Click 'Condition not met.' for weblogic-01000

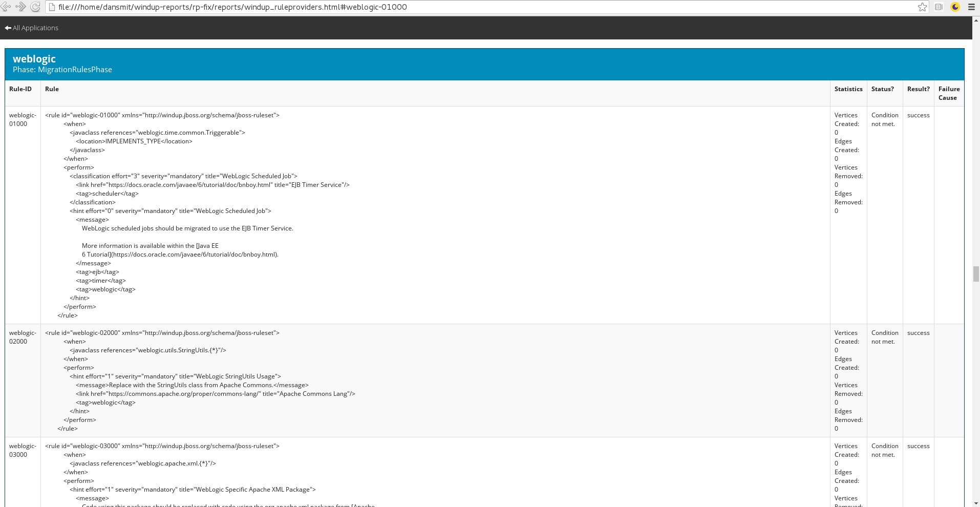(x=885, y=119)
